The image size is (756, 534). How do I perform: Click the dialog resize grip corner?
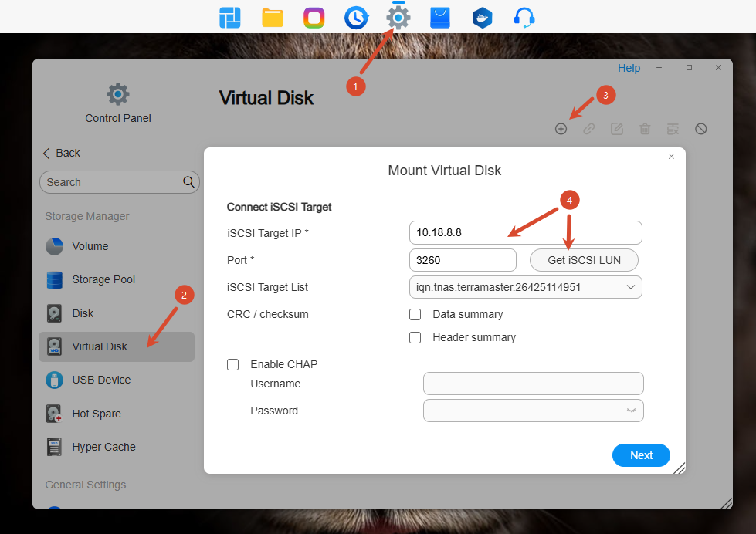(680, 468)
